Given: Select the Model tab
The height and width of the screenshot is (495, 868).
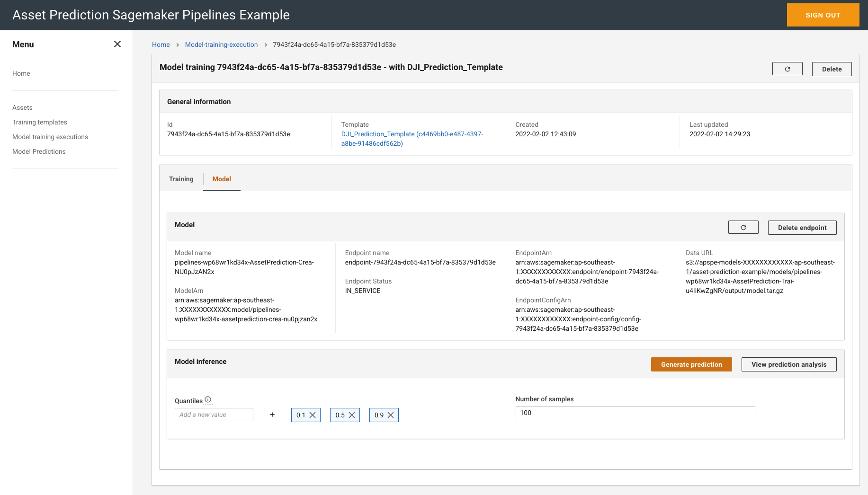Looking at the screenshot, I should (222, 179).
